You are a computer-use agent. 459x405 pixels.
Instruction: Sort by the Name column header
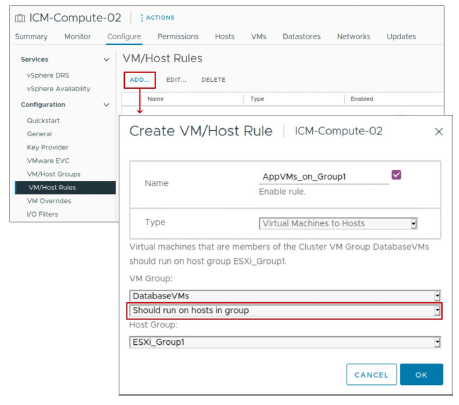click(156, 99)
